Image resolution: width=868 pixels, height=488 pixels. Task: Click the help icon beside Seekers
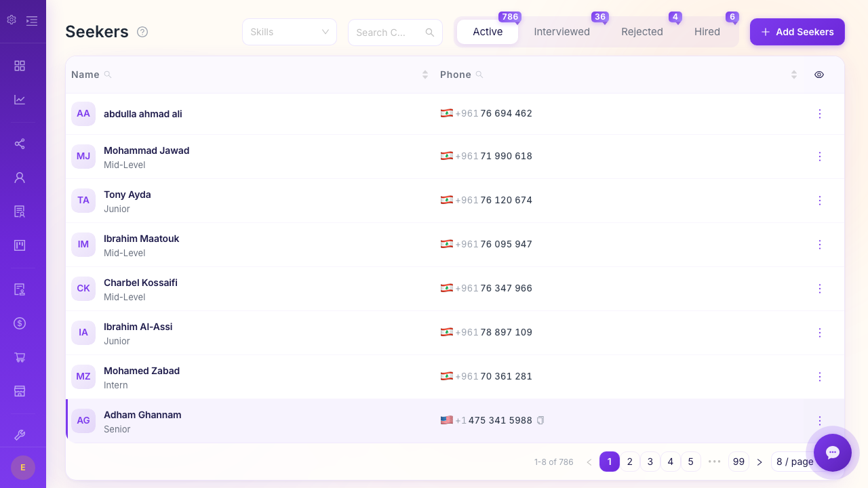[142, 32]
